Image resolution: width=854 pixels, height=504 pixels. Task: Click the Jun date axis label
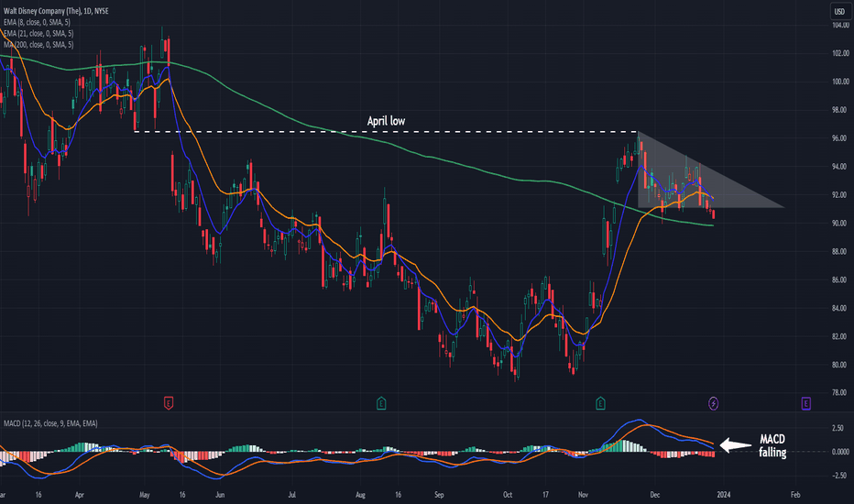220,495
